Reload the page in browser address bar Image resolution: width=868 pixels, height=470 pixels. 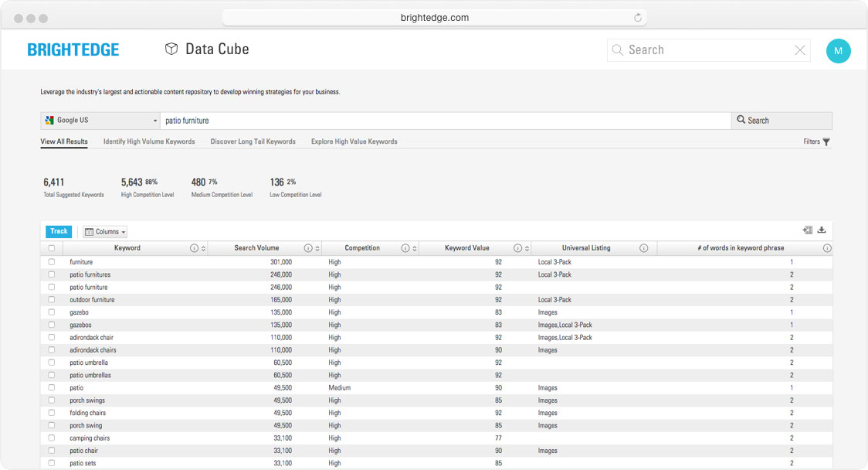[x=638, y=18]
